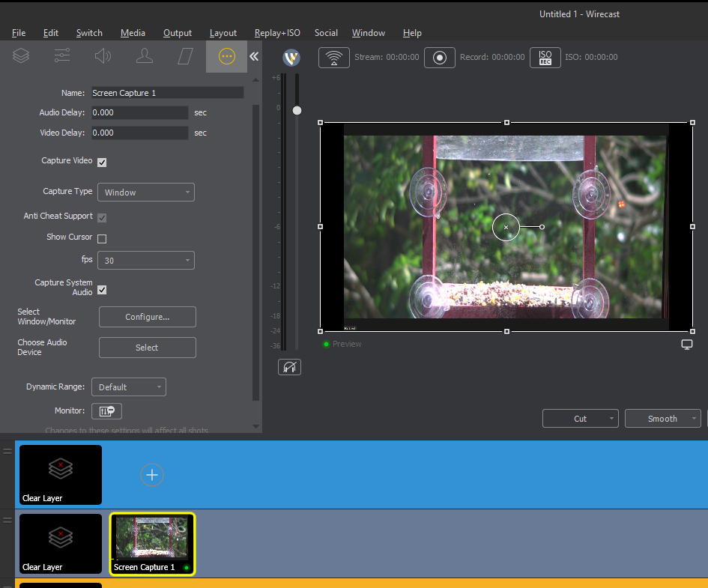Click the headphone audio monitor icon
Viewport: 708px width, 588px height.
tap(289, 367)
